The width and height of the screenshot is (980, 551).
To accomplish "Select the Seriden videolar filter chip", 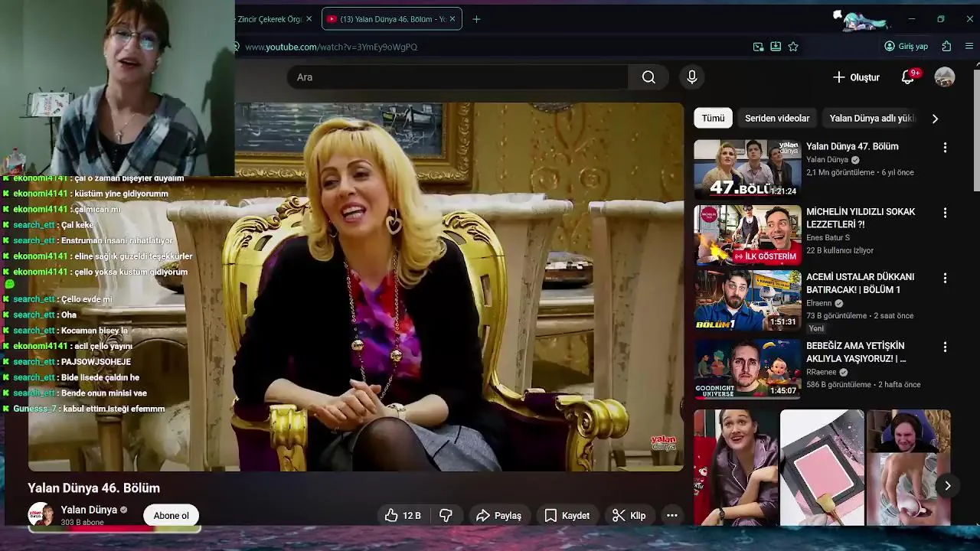I will click(x=777, y=118).
